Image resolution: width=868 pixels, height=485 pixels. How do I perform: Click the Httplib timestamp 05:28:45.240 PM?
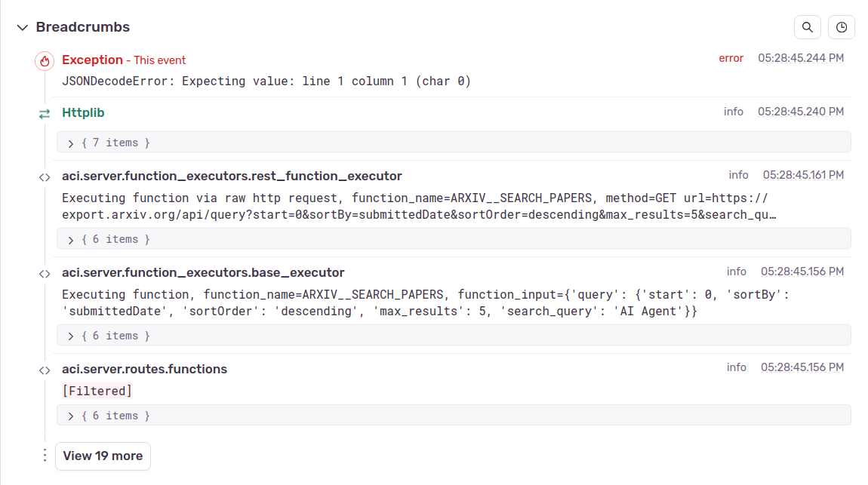[801, 112]
